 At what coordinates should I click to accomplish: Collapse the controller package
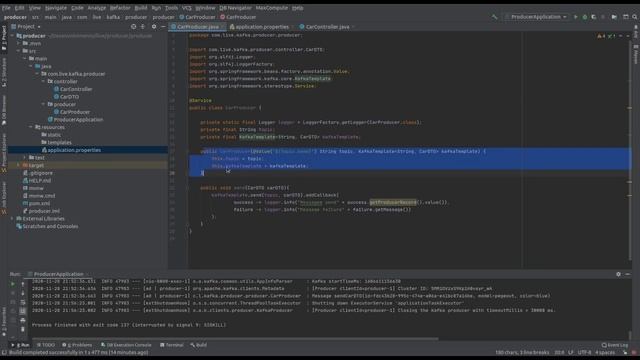coord(43,81)
